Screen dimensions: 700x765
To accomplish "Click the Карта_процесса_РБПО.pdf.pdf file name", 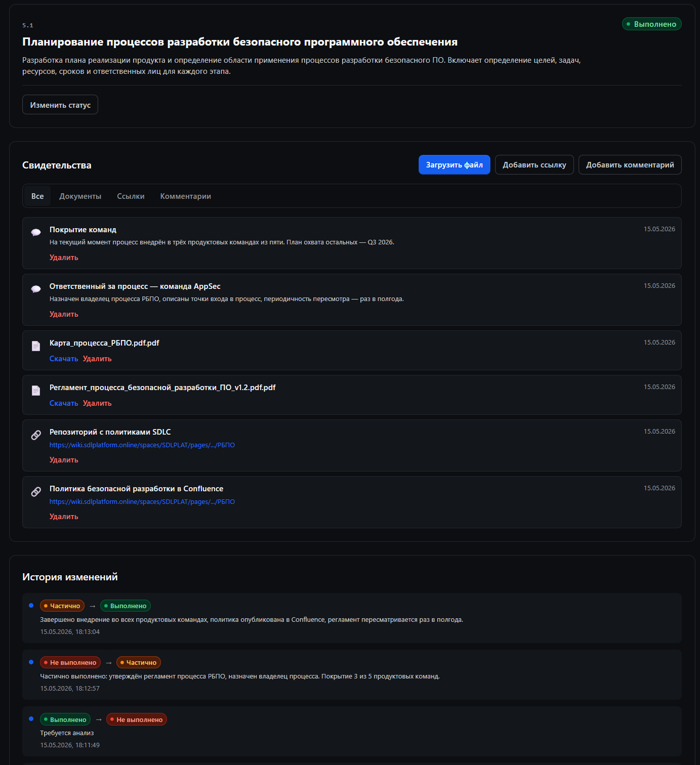I will pos(104,343).
